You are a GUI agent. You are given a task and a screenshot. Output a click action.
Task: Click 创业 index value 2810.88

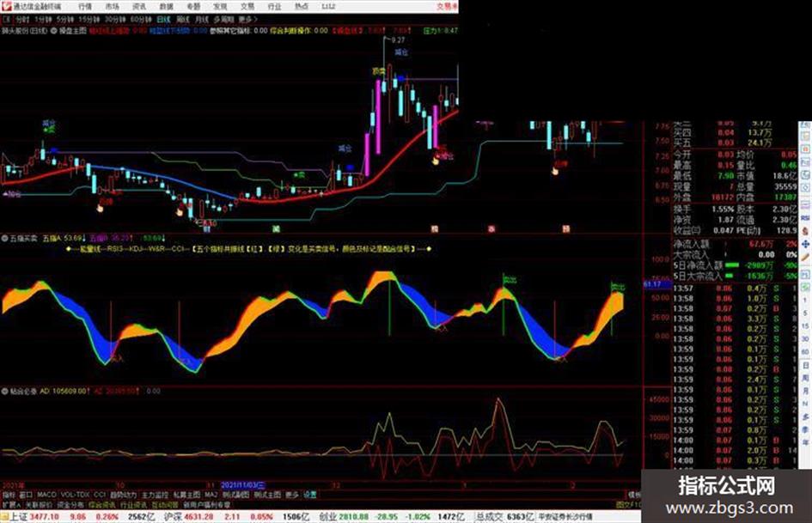(354, 517)
